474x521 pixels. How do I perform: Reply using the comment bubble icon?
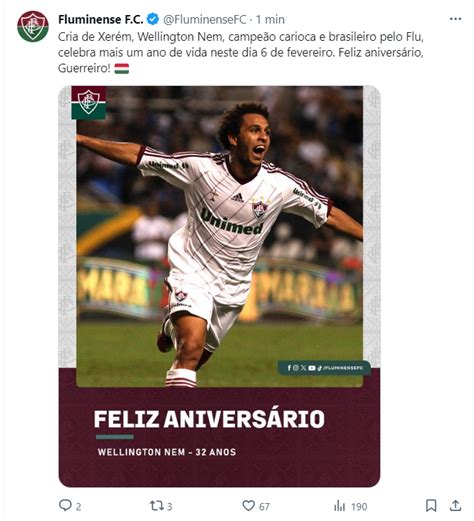pyautogui.click(x=65, y=505)
